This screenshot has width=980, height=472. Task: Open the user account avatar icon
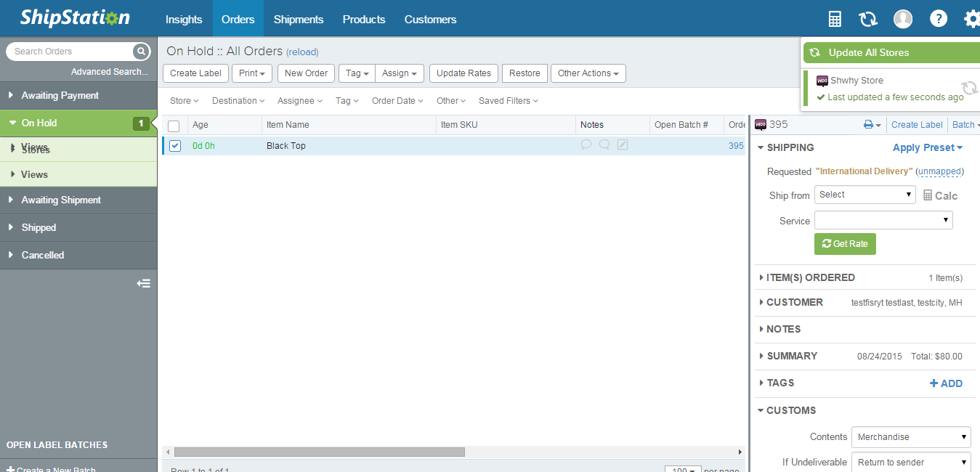click(x=903, y=19)
